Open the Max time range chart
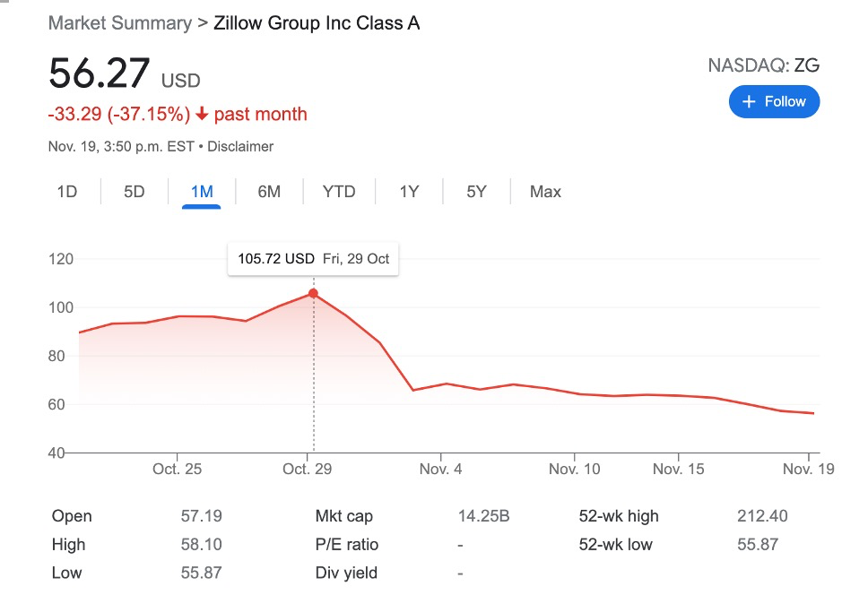The height and width of the screenshot is (595, 868). pos(545,192)
